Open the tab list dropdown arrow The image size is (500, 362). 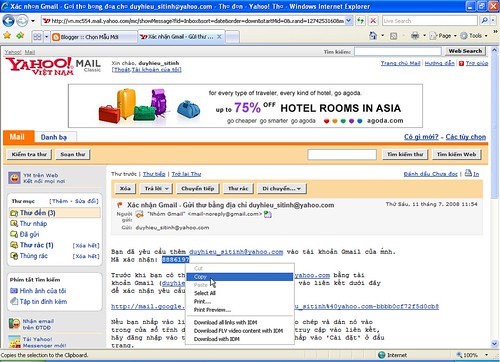(47, 36)
